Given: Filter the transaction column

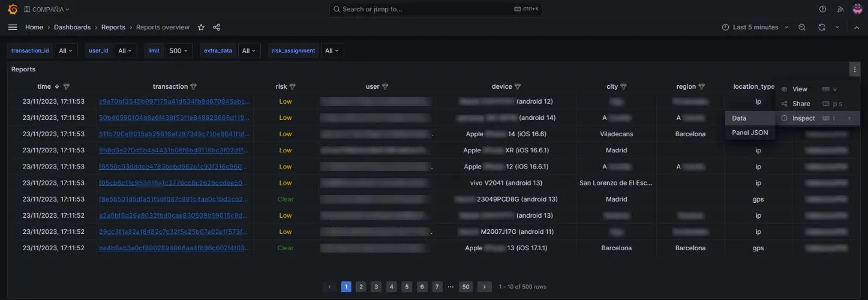Looking at the screenshot, I should click(193, 86).
